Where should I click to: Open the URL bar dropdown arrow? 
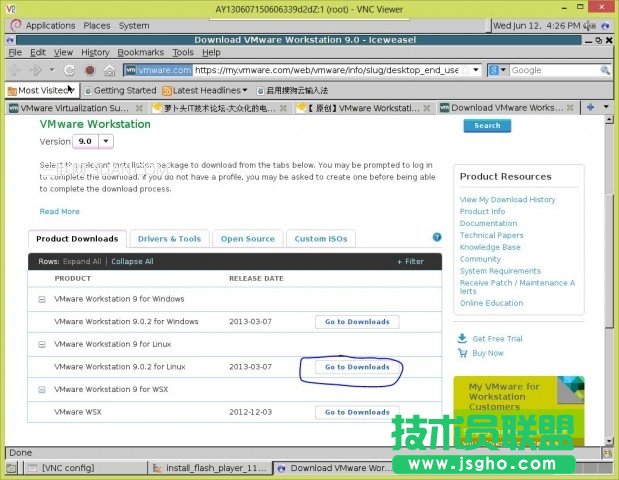[476, 70]
